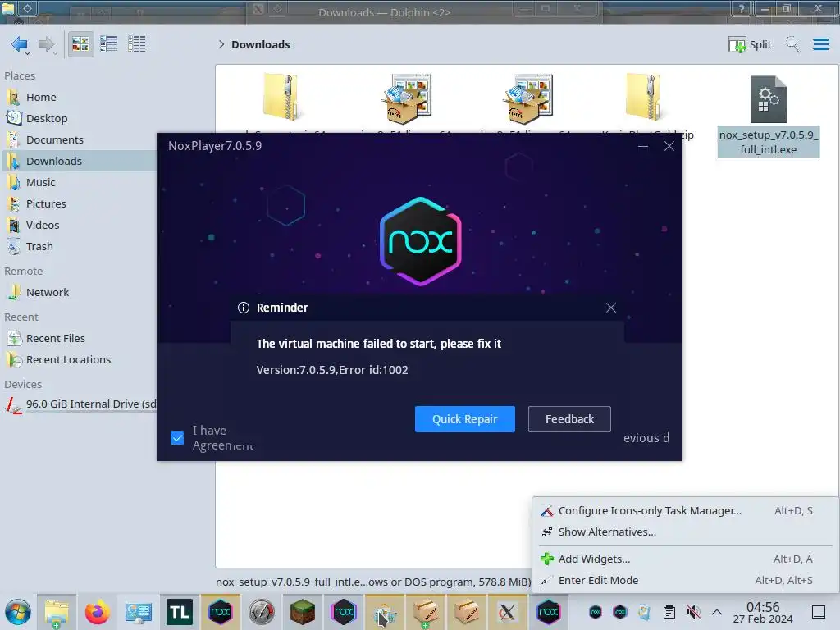Viewport: 840px width, 630px height.
Task: Select the first zip archive in Downloads
Action: pos(281,98)
